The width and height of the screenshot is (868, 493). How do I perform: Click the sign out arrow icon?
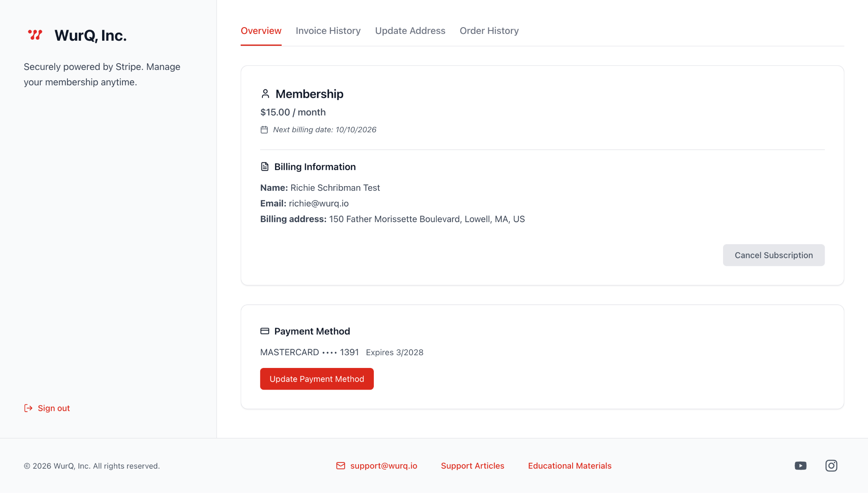(28, 408)
